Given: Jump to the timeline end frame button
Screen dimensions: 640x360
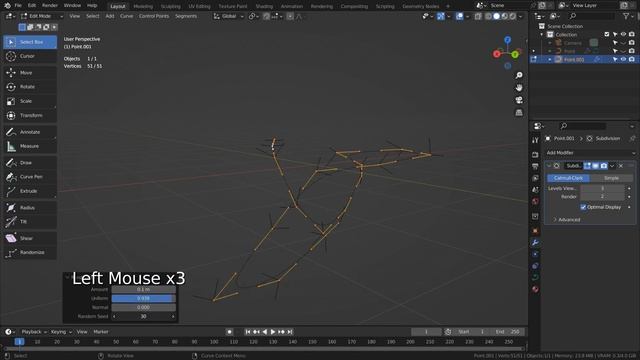Looking at the screenshot, I should pyautogui.click(x=290, y=332).
